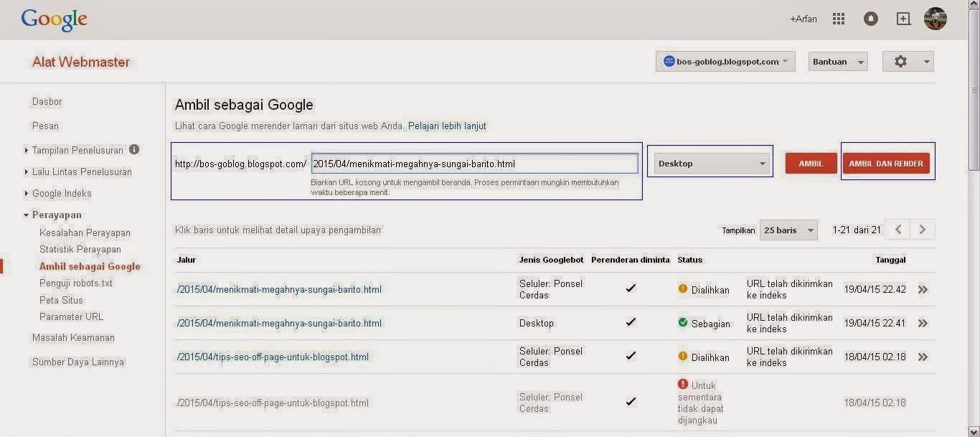Click greyed tips-seo-off-page path in unreachable row
The image size is (980, 437).
[x=273, y=403]
